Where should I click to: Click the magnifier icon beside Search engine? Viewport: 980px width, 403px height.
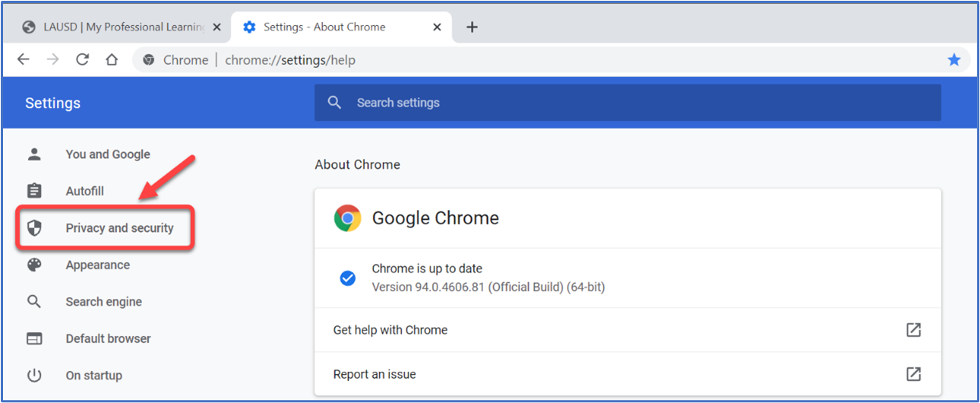tap(34, 301)
